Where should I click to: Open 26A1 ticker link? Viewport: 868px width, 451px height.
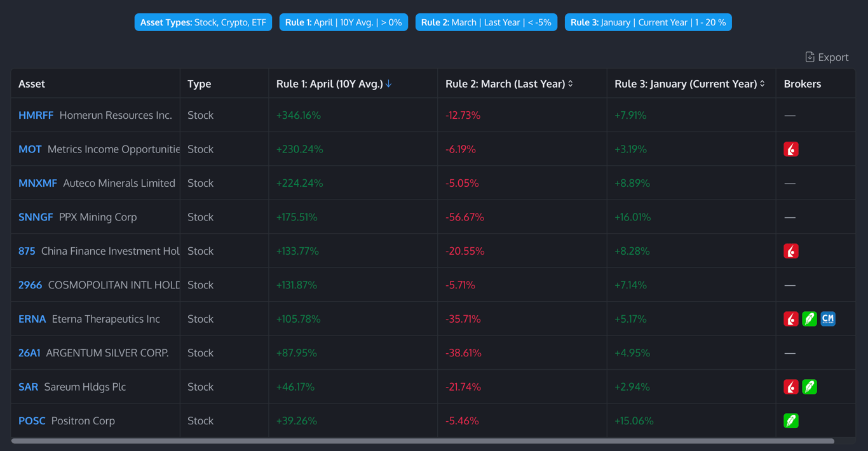(x=29, y=353)
